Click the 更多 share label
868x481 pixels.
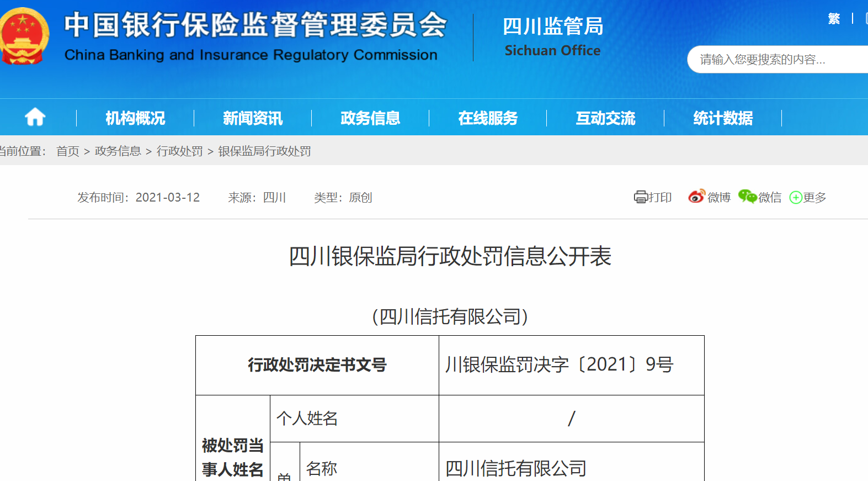(814, 197)
